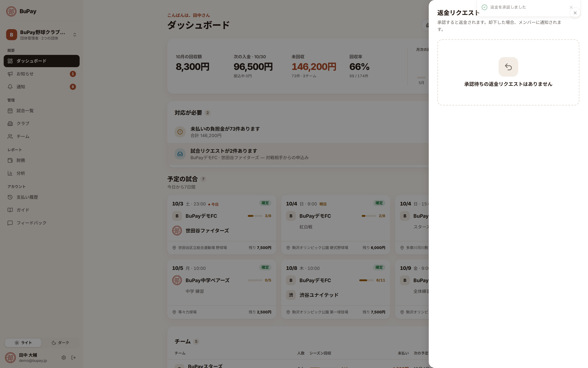This screenshot has height=368, width=588.
Task: Go to 試合一覧 match list
Action: tap(41, 111)
